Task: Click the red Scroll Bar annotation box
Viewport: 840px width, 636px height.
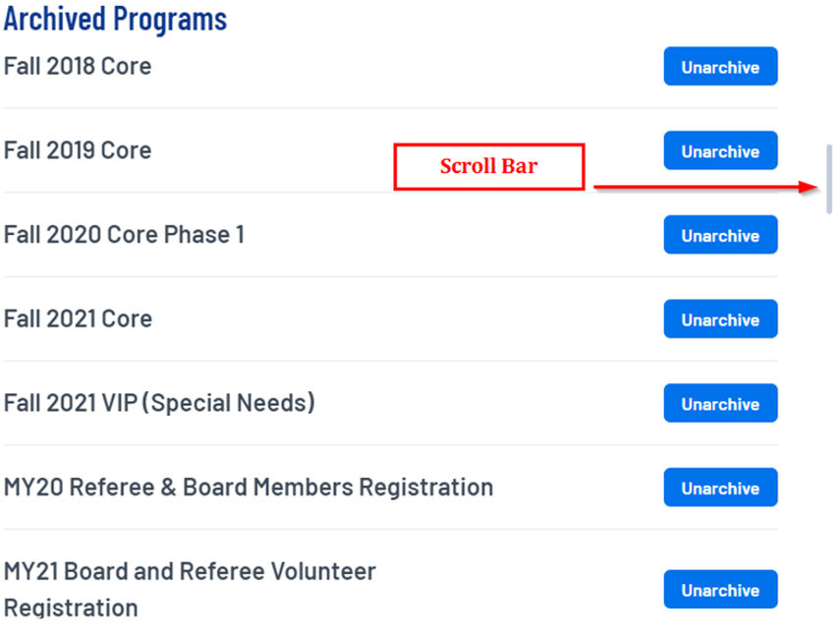Action: 489,167
